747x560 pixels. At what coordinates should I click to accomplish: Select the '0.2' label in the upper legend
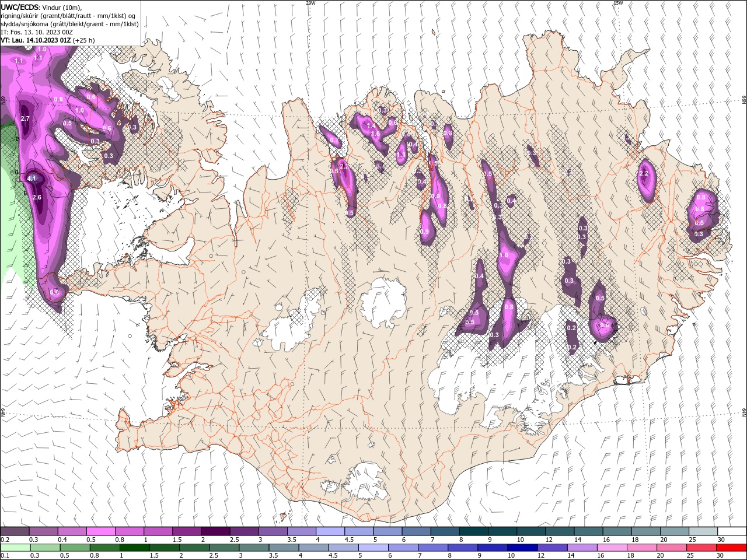(x=5, y=540)
